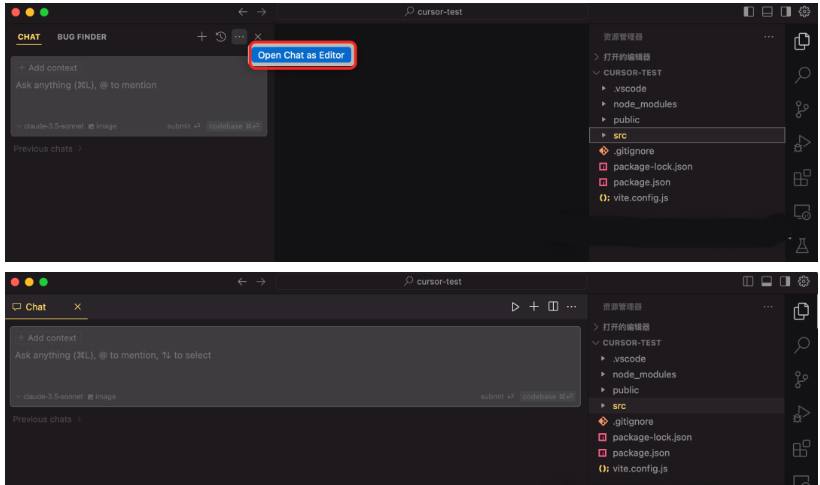Screen dimensions: 820x485
Task: Click Split Editor icon in bottom editor toolbar
Action: click(553, 305)
